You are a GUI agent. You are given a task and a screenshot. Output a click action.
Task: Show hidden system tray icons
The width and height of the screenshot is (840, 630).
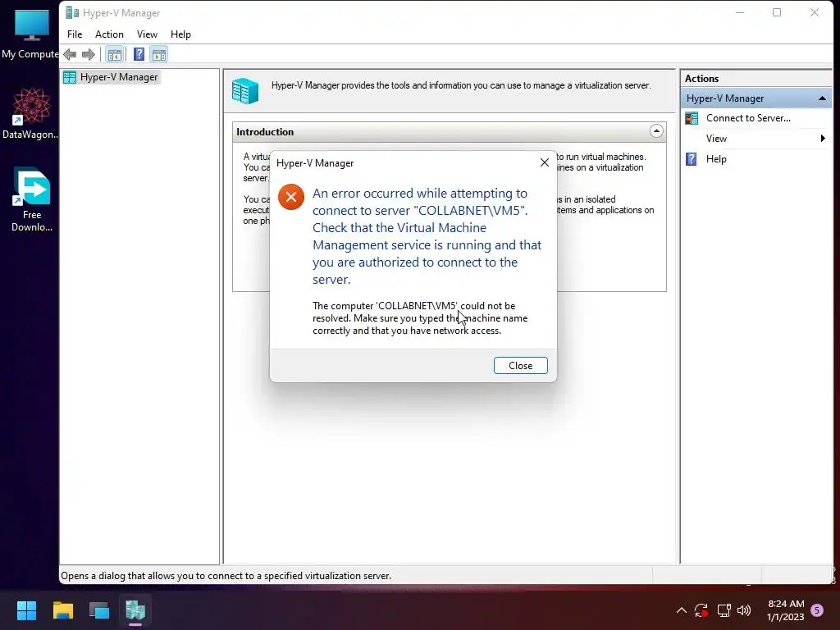point(682,610)
